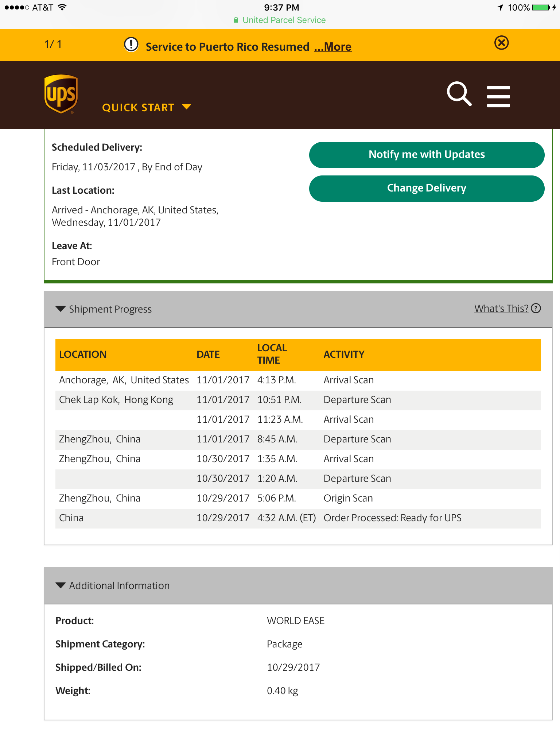Dismiss the Puerto Rico service alert

point(502,43)
